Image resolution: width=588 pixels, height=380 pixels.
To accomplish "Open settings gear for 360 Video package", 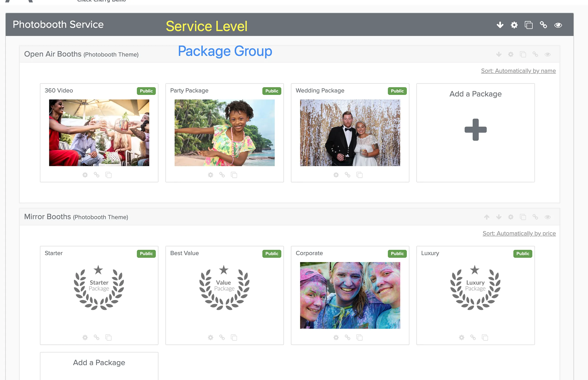I will [85, 175].
